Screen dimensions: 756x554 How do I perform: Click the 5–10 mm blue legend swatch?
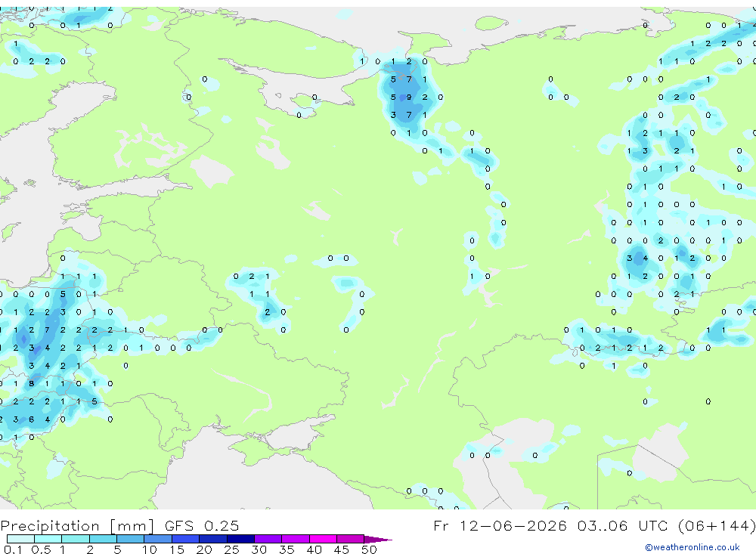pyautogui.click(x=130, y=539)
